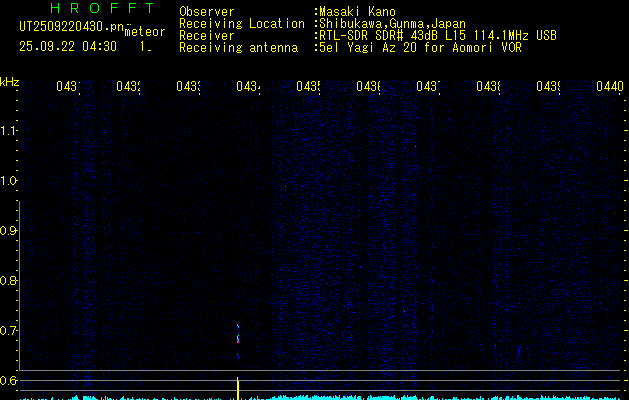Click the 0.7 frequency axis label
The height and width of the screenshot is (400, 629).
click(8, 331)
